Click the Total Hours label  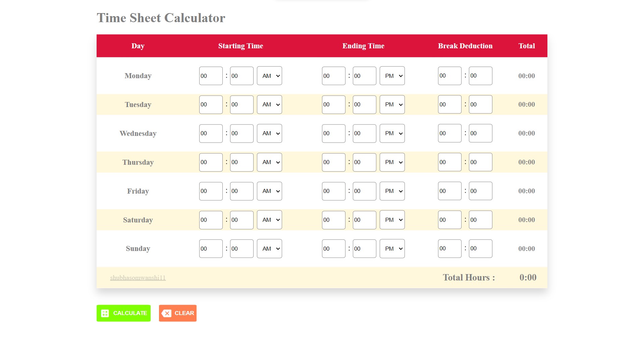[x=469, y=277]
